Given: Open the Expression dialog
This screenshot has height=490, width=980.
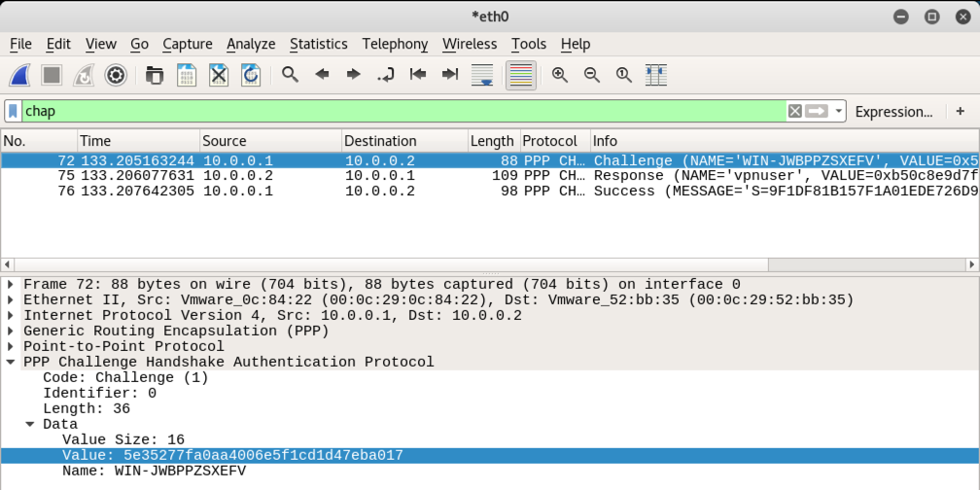Looking at the screenshot, I should click(893, 112).
